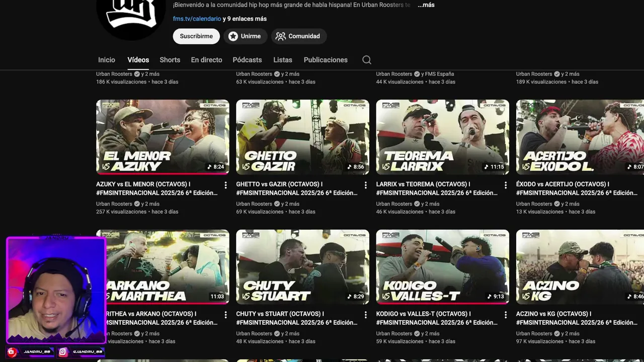Click '97 K visualizaciones' text
Screen dimensions: 644x362
click(539, 341)
